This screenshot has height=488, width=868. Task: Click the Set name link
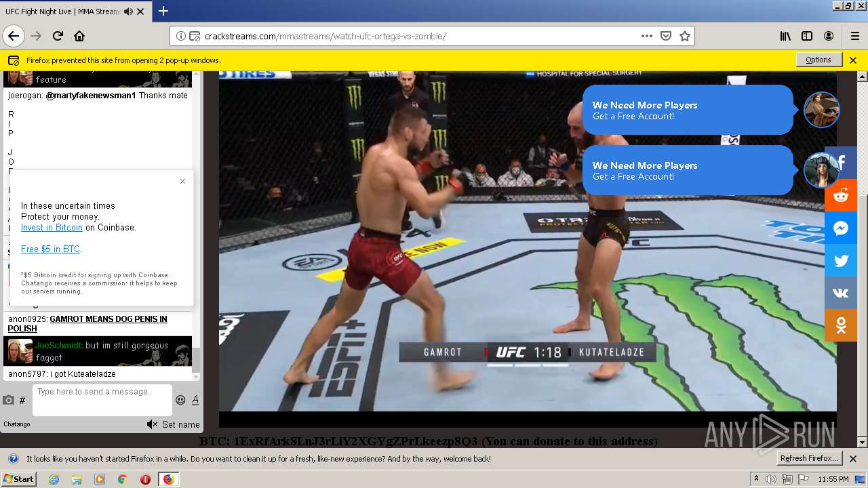point(180,424)
